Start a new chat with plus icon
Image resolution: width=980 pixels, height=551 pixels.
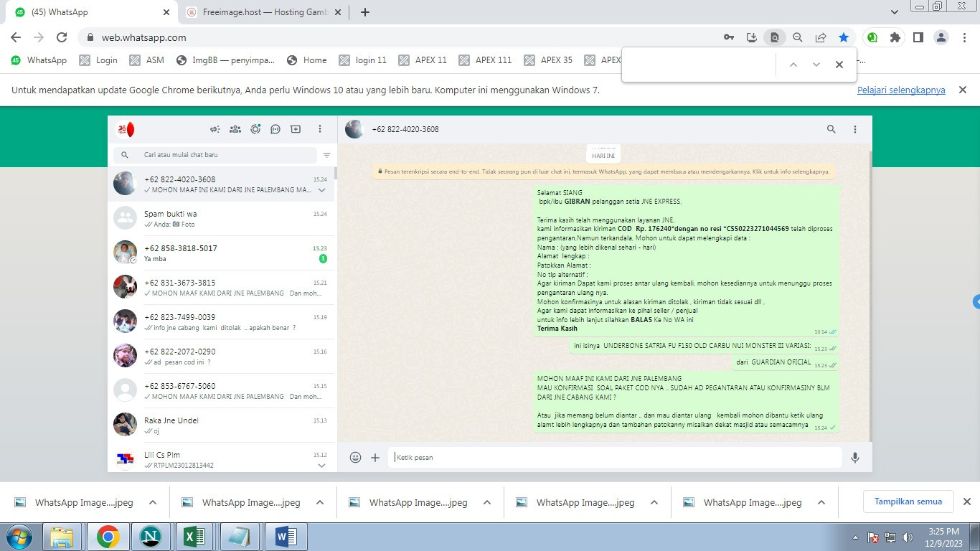(x=296, y=129)
